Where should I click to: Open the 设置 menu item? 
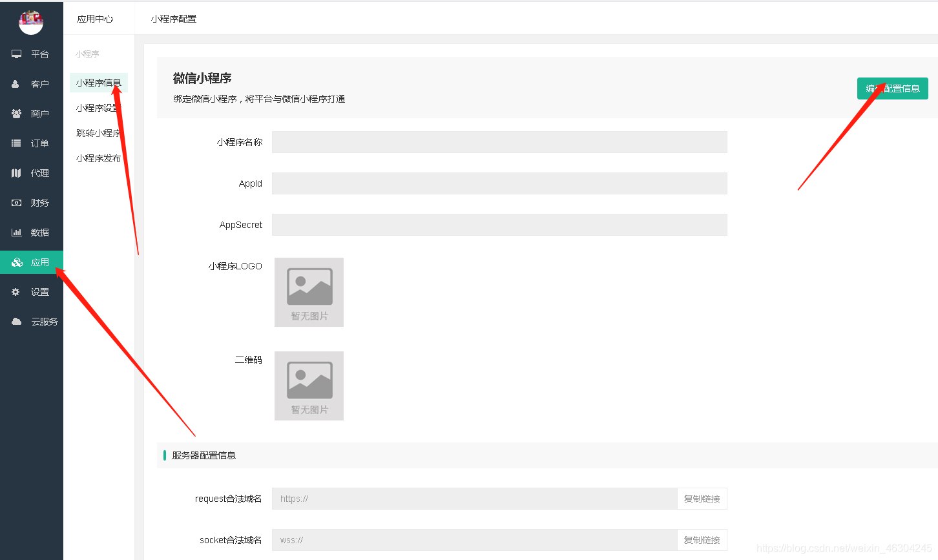point(32,292)
